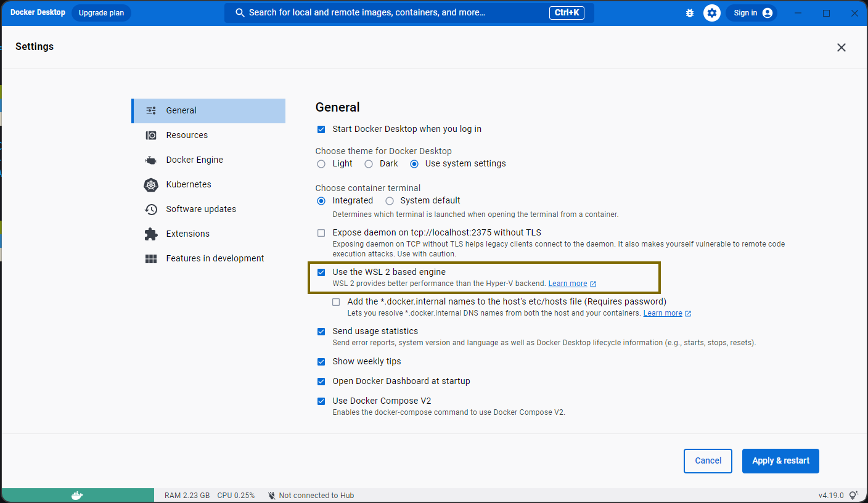Click the Extensions puzzle piece icon

tap(151, 234)
